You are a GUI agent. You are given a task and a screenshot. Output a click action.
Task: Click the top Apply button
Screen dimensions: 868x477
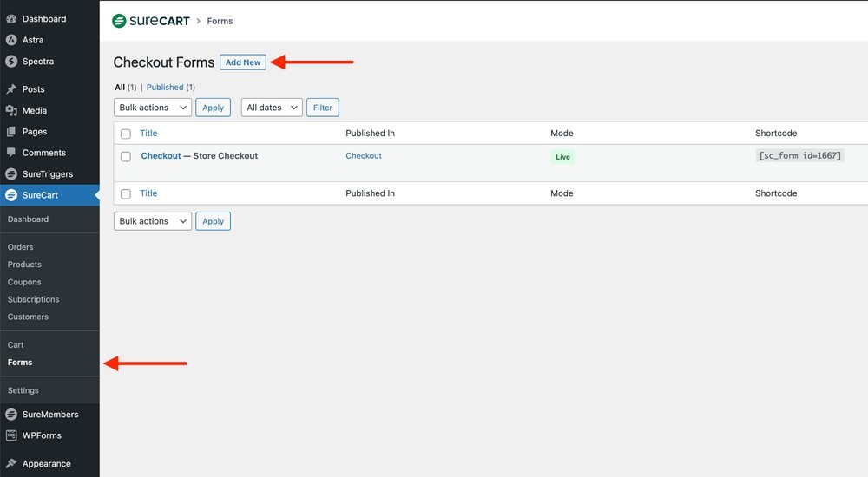coord(214,108)
